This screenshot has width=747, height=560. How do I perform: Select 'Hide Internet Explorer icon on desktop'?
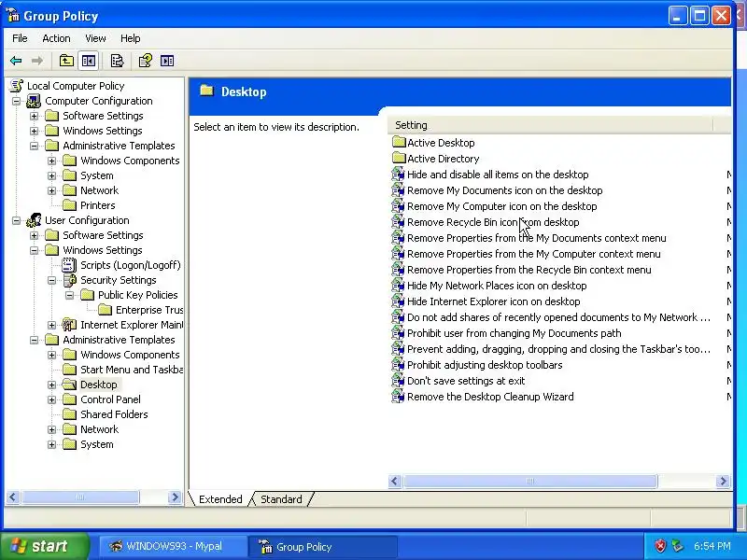tap(493, 301)
